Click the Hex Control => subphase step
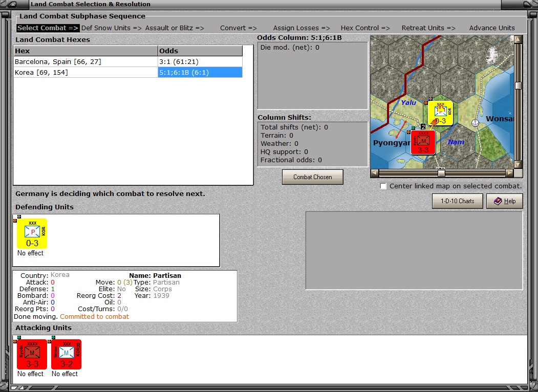 coord(365,28)
